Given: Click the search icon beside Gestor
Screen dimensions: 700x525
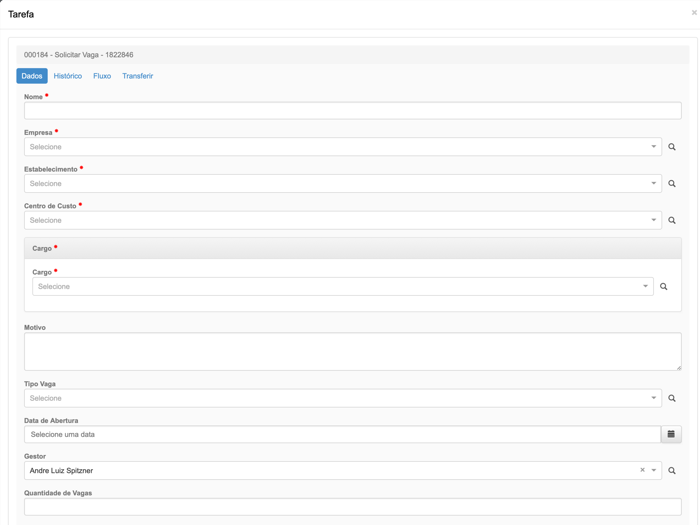Looking at the screenshot, I should [671, 471].
